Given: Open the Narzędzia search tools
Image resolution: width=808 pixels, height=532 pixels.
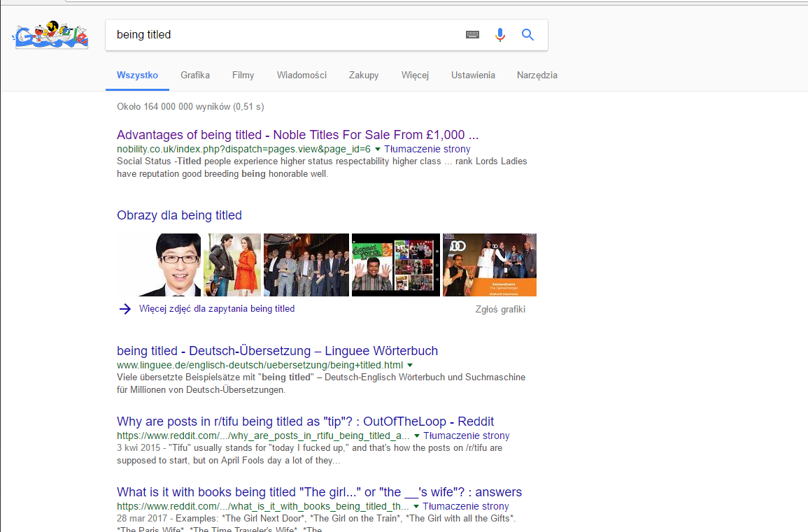Looking at the screenshot, I should (x=537, y=76).
